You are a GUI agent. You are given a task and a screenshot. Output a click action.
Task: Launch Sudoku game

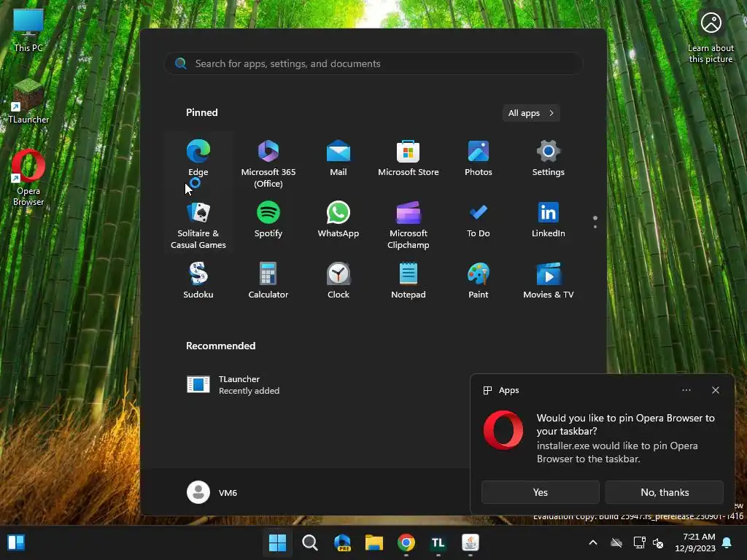[198, 281]
